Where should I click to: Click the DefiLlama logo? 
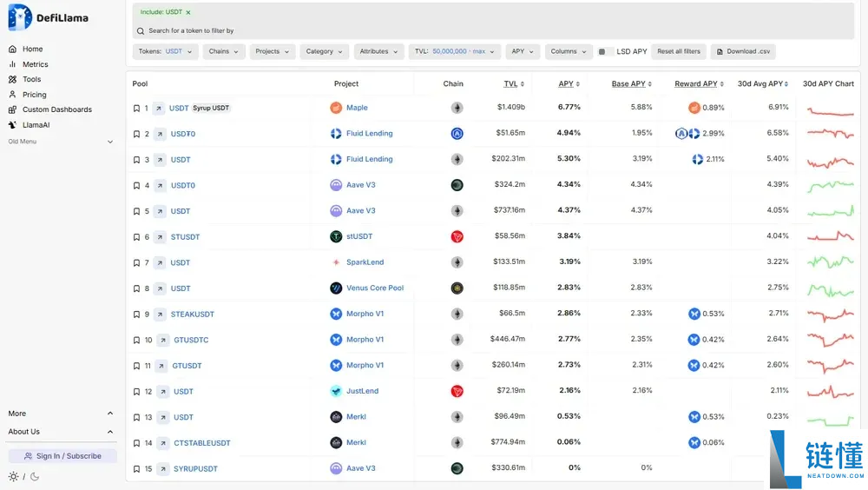(x=48, y=17)
